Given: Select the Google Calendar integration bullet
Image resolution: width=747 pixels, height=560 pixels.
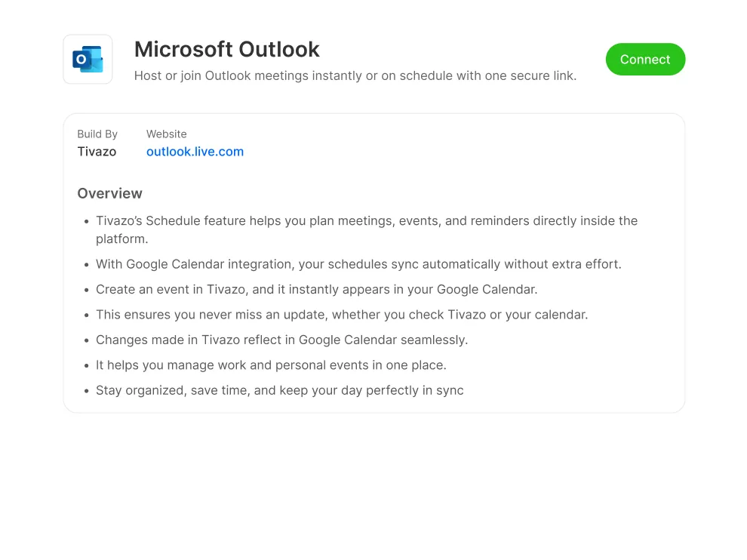Looking at the screenshot, I should [358, 264].
